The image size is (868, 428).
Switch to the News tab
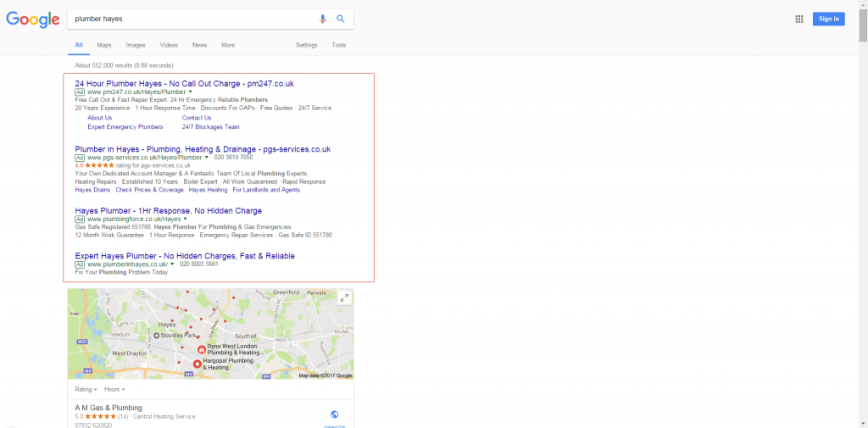[200, 46]
